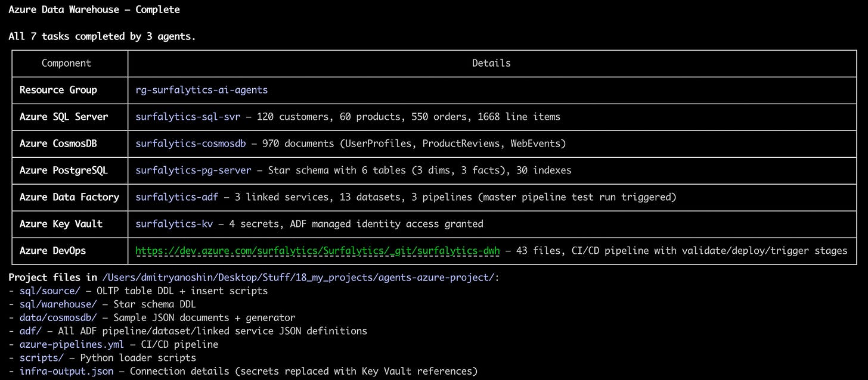
Task: Click 'Python loader scripts' description
Action: tap(138, 357)
